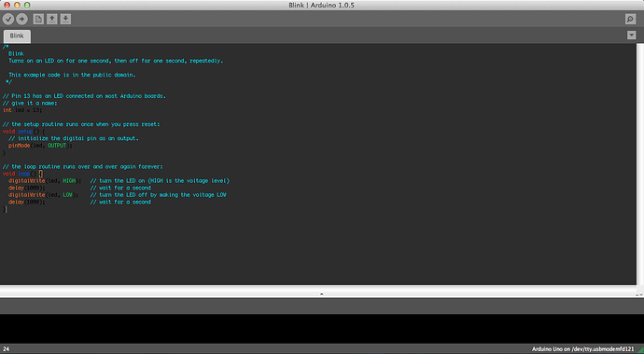
Task: Click the Arduino Uno board port label
Action: [582, 349]
